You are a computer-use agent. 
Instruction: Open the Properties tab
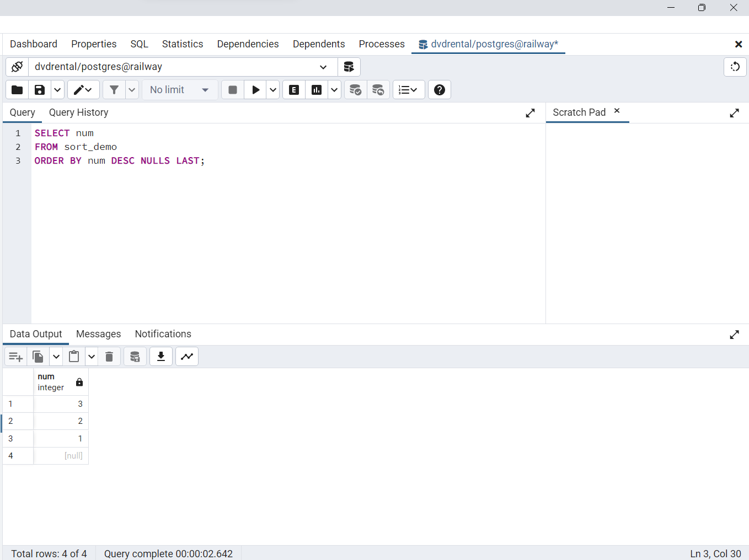coord(94,44)
